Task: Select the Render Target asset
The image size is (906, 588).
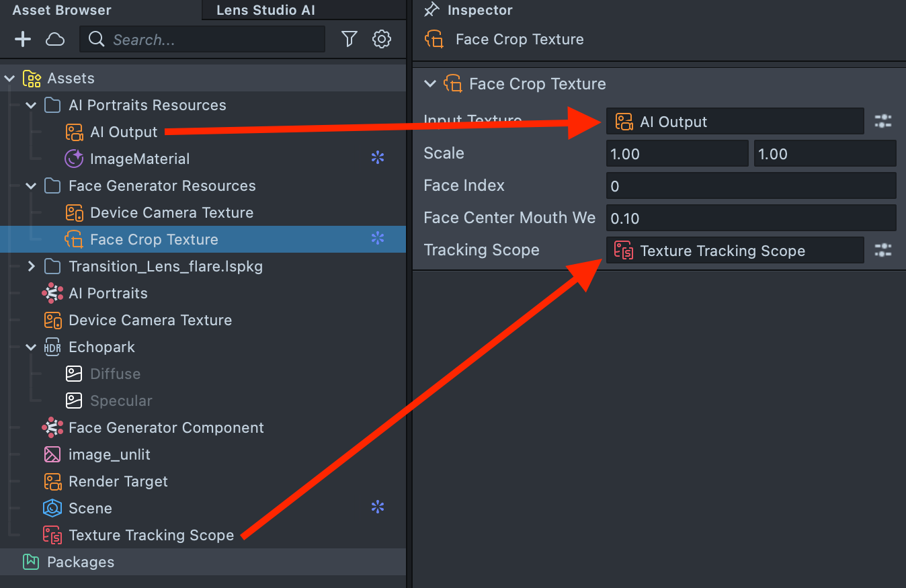Action: tap(118, 482)
